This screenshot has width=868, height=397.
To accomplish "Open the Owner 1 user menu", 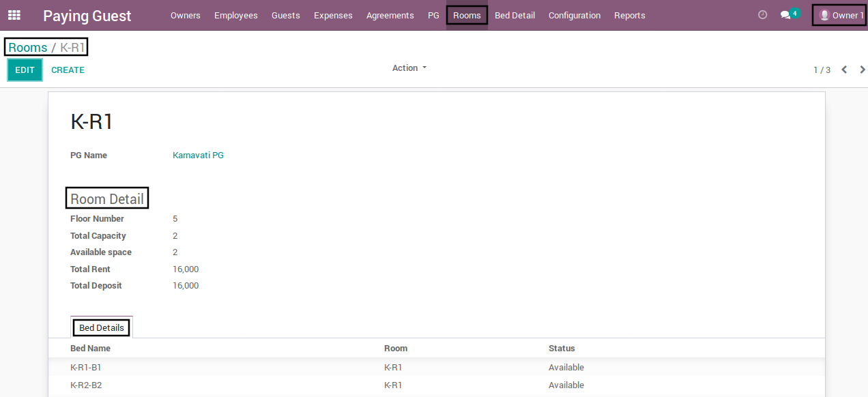I will point(841,15).
